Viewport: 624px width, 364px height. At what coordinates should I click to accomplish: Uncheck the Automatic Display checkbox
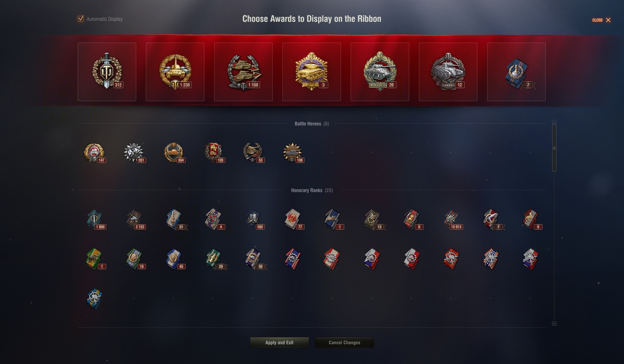tap(81, 19)
